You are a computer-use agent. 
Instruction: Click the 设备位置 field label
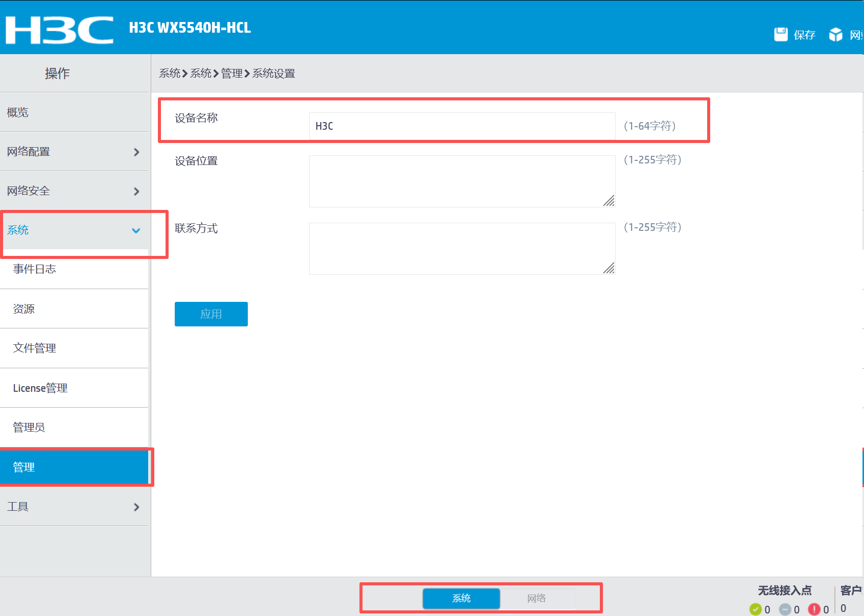tap(196, 161)
